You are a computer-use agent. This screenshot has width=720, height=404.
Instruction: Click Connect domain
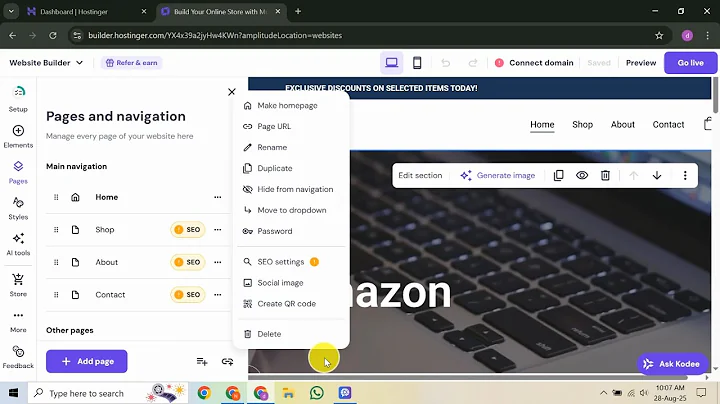[x=534, y=63]
